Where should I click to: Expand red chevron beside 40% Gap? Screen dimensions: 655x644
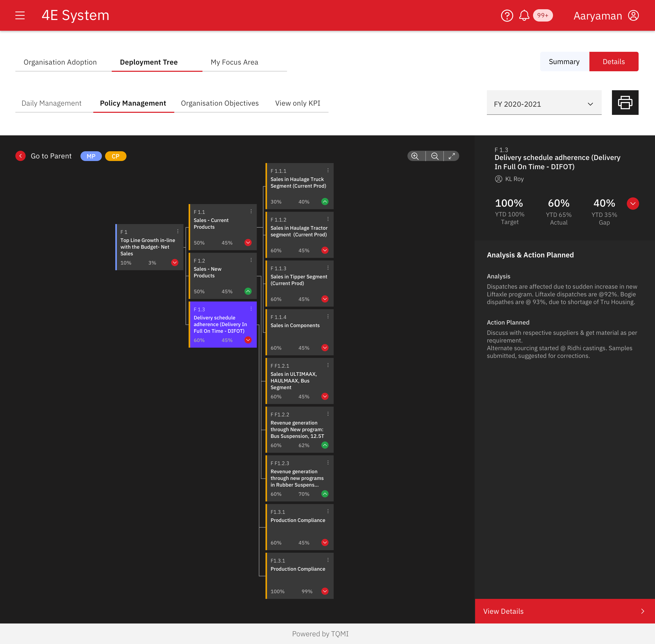point(632,204)
